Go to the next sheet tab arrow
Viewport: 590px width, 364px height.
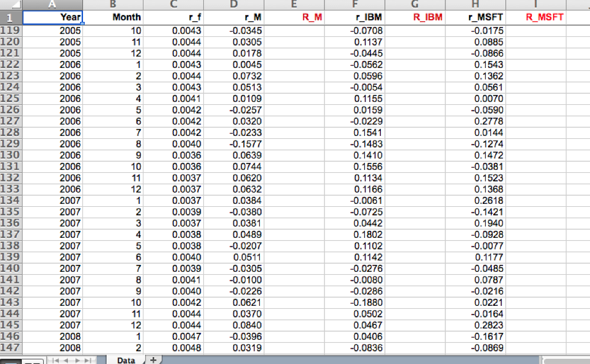click(77, 360)
